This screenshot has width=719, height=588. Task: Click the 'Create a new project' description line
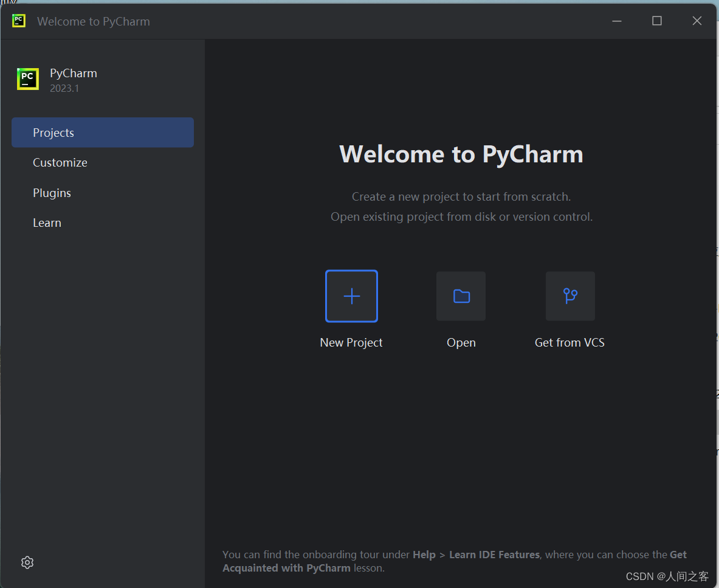point(461,197)
